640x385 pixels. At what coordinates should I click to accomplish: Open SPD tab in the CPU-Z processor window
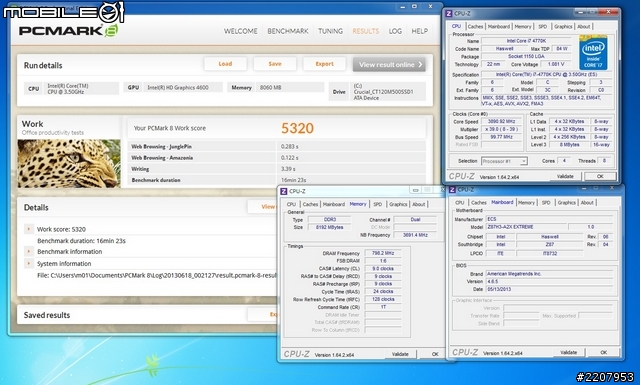pos(542,27)
